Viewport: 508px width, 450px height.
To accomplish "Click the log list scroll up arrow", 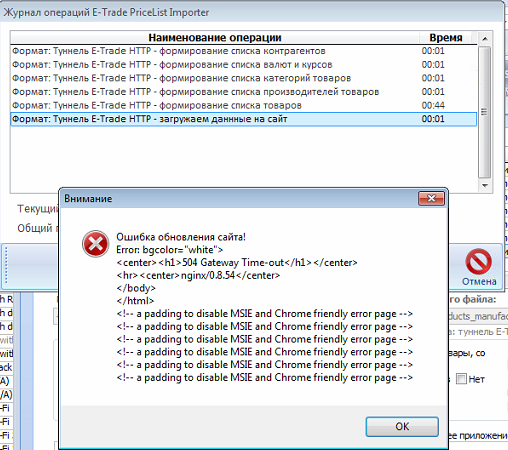I will click(x=485, y=39).
